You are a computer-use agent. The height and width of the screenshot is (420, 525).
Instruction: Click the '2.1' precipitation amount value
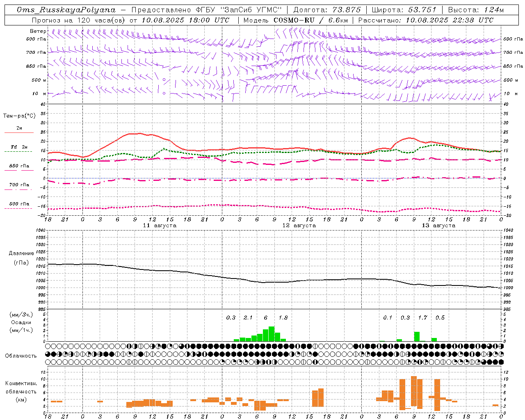(248, 318)
